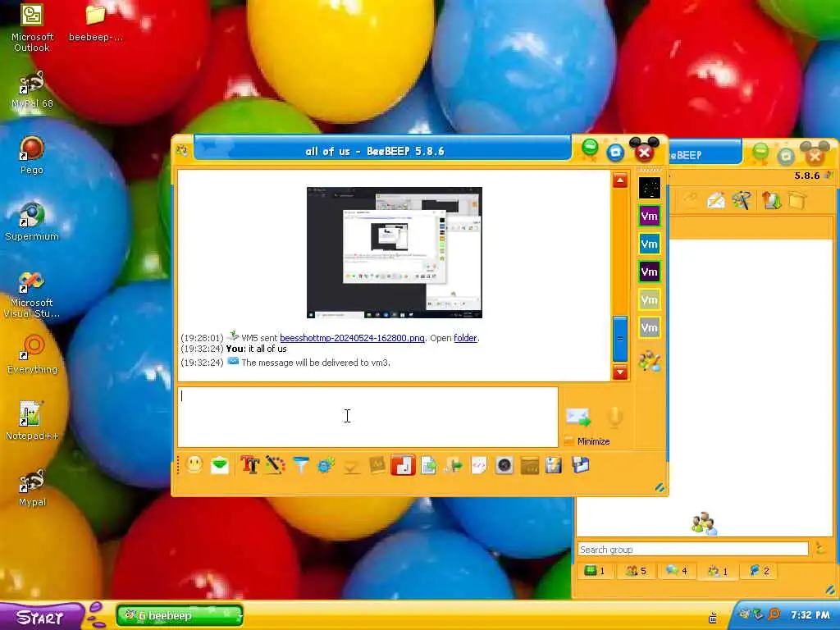The image size is (840, 630).
Task: Click the share folder green arrow icon
Action: [x=453, y=465]
